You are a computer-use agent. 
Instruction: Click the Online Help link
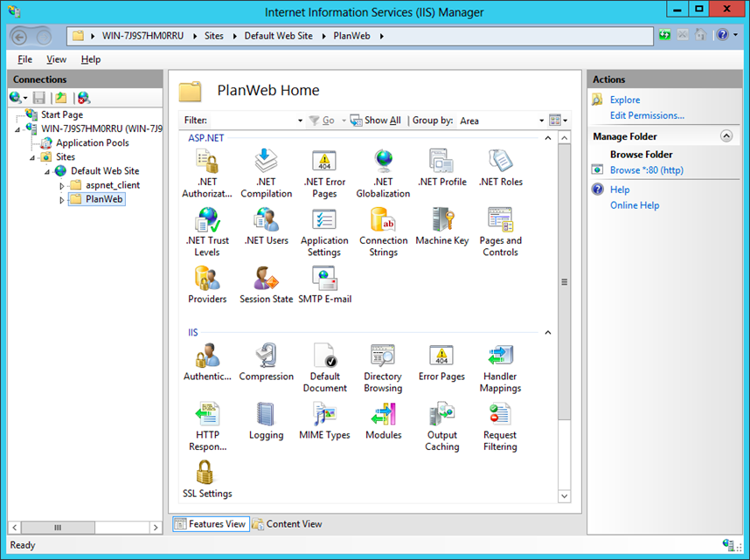(635, 205)
